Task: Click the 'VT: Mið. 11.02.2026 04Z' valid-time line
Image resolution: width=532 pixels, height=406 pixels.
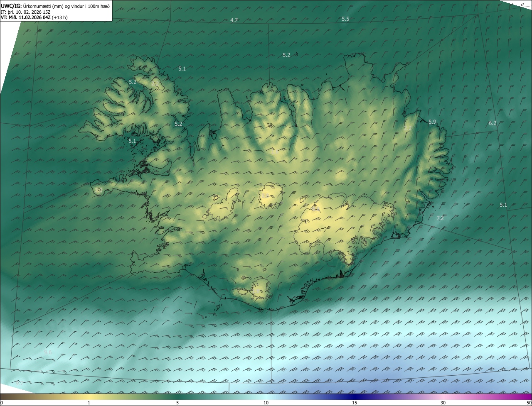Action: tap(34, 17)
